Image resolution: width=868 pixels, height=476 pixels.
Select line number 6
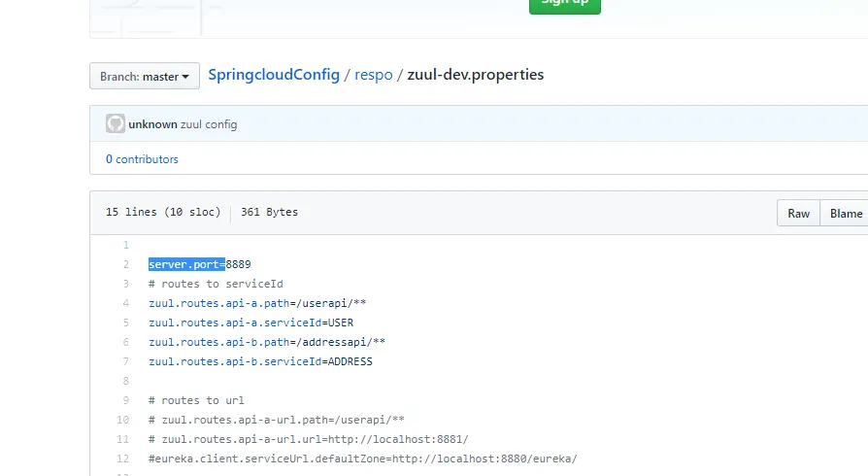(125, 342)
